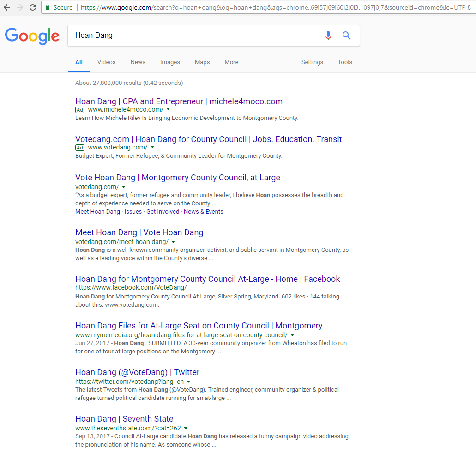Open the search Tools option
Screen dimensions: 476x459
(345, 62)
